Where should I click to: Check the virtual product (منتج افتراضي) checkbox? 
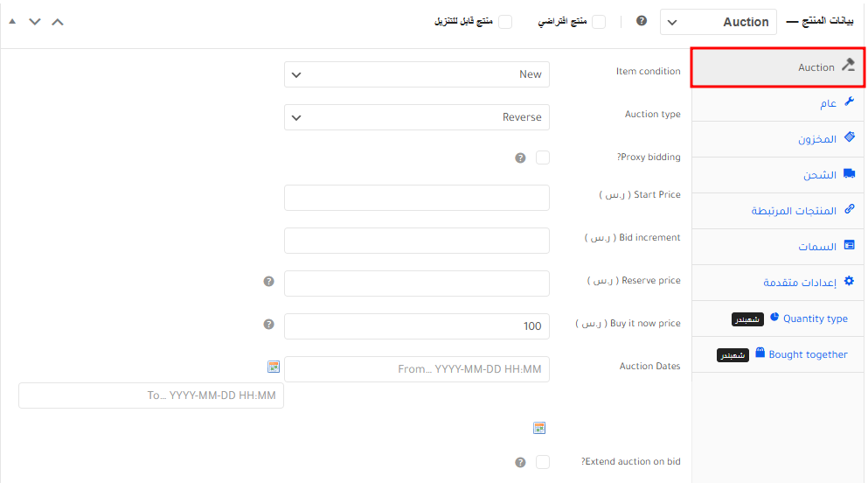(x=599, y=22)
